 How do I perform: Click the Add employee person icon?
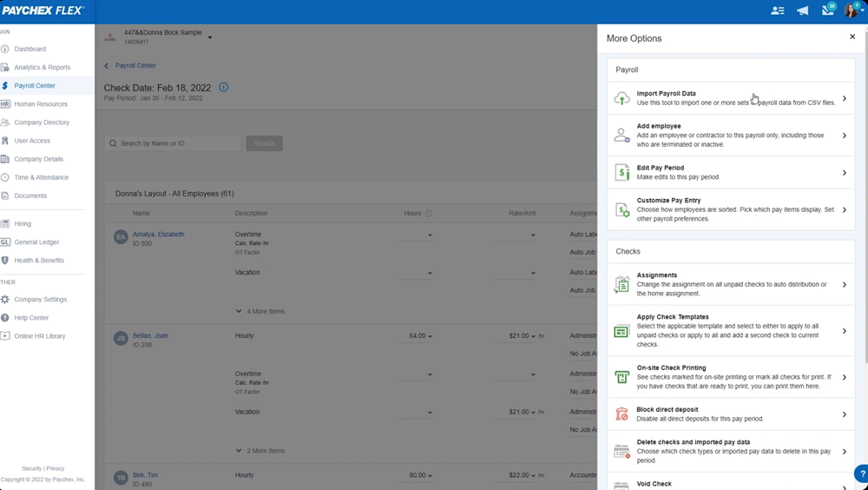click(x=621, y=136)
